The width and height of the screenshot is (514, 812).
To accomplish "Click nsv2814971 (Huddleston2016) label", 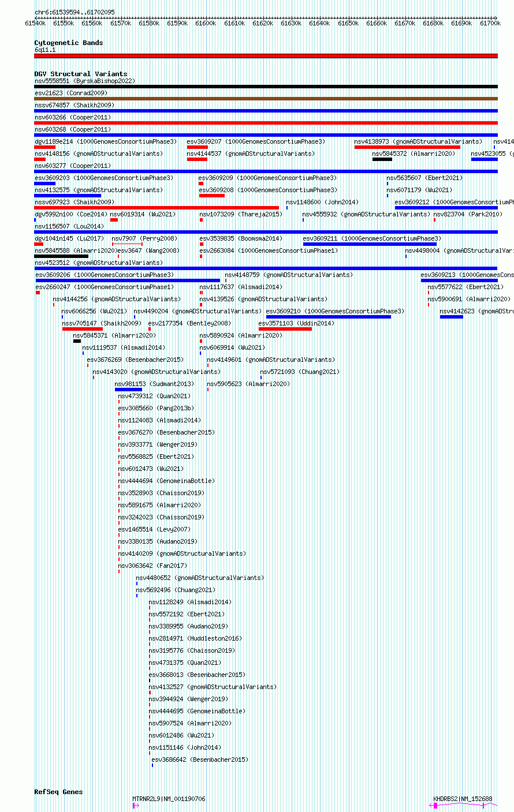I will [195, 638].
